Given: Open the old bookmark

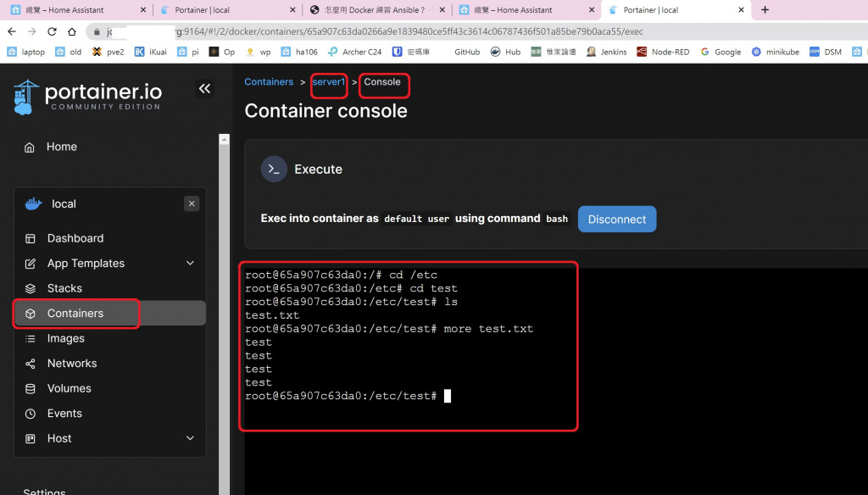Looking at the screenshot, I should (x=68, y=52).
